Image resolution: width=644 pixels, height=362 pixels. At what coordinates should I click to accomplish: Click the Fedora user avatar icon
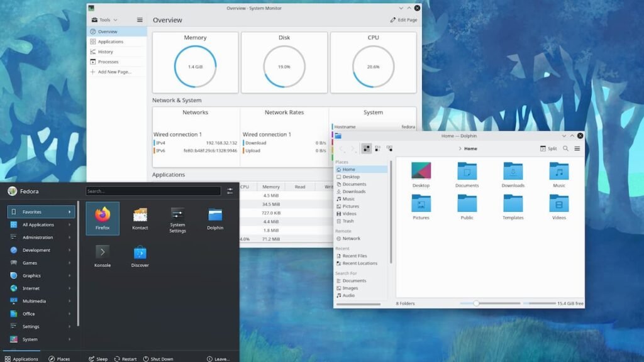pos(13,191)
